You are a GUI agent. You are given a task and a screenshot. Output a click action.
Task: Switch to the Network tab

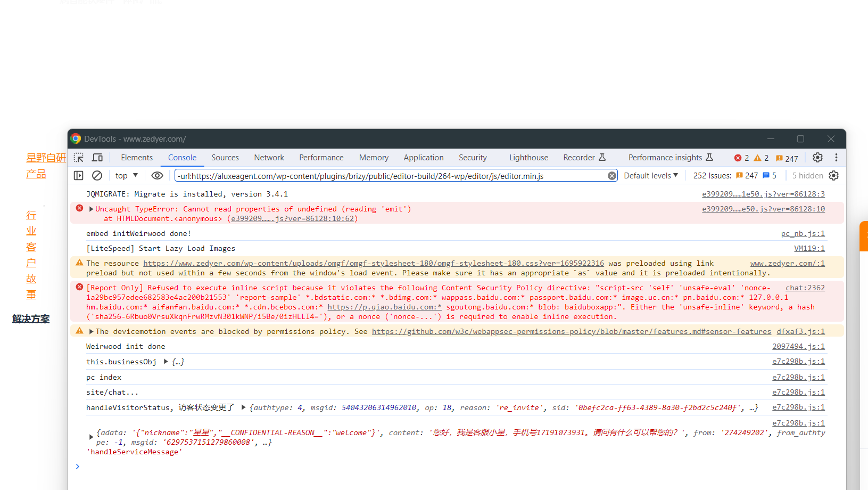[x=269, y=158]
